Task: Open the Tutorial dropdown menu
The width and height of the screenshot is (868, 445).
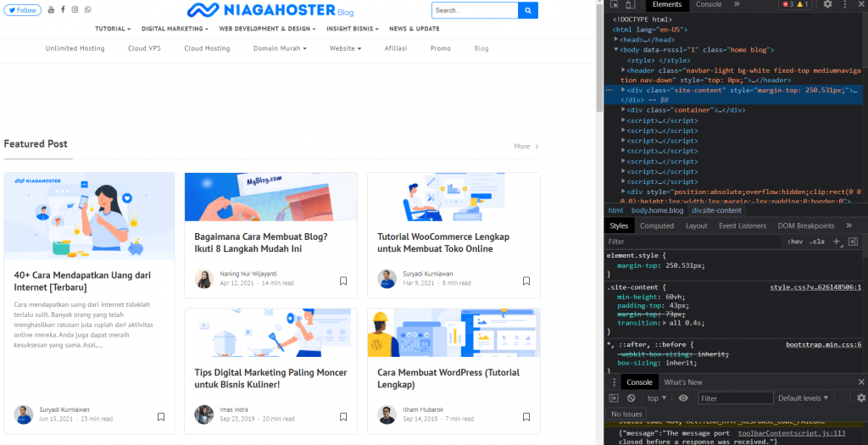Action: click(113, 29)
